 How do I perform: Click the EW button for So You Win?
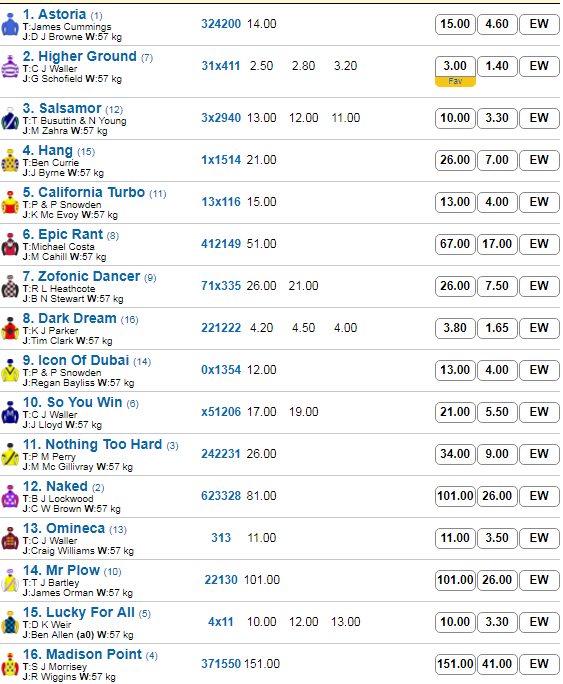(x=539, y=412)
